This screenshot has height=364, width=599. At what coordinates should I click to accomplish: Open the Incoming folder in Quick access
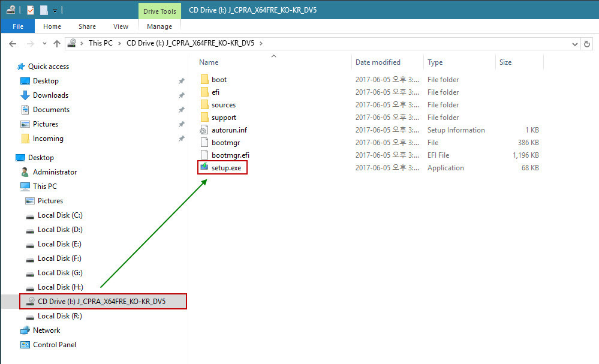click(x=48, y=139)
